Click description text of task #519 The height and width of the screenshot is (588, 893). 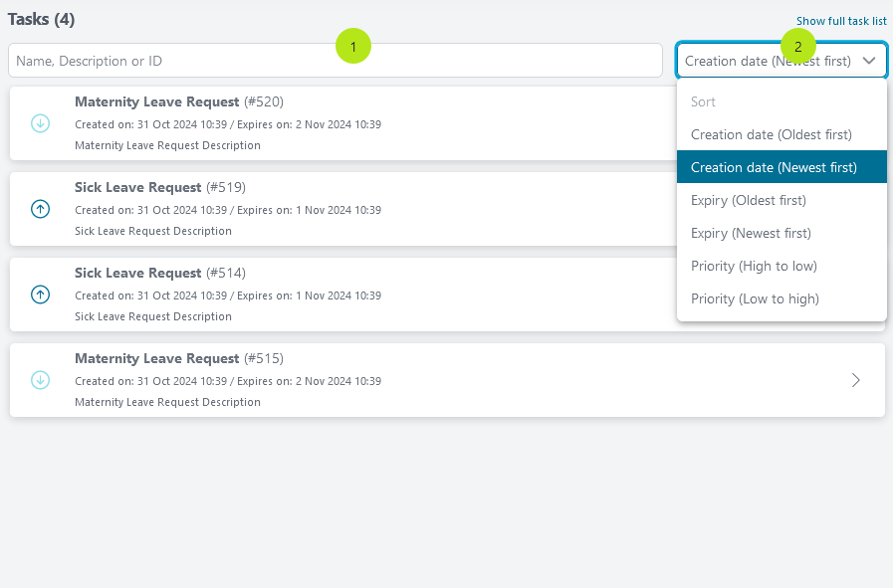[x=153, y=231]
